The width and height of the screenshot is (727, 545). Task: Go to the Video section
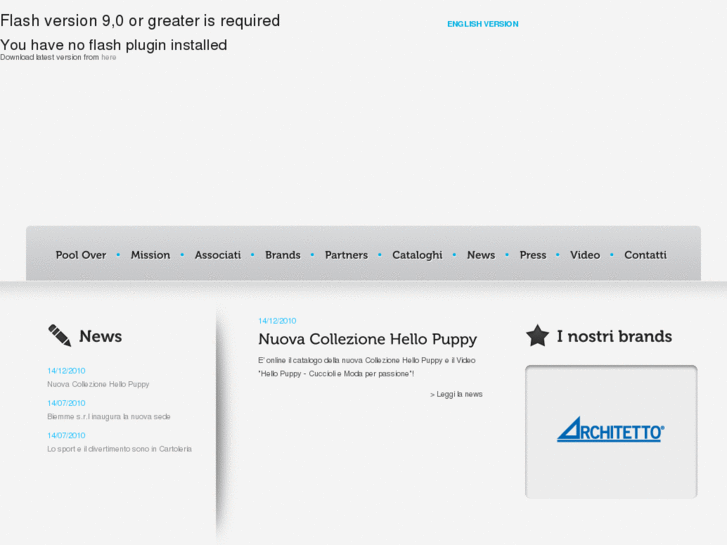pos(585,255)
